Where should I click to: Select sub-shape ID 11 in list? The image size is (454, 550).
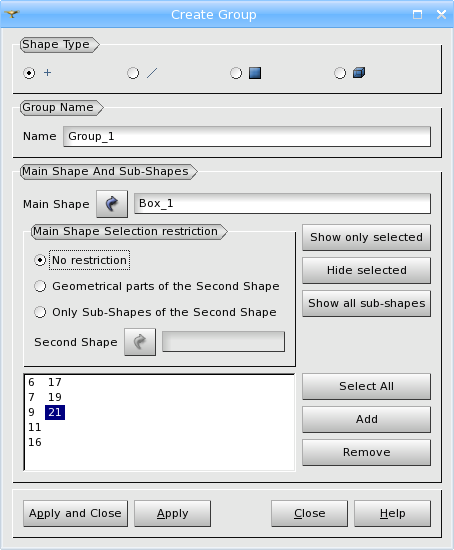(x=35, y=427)
